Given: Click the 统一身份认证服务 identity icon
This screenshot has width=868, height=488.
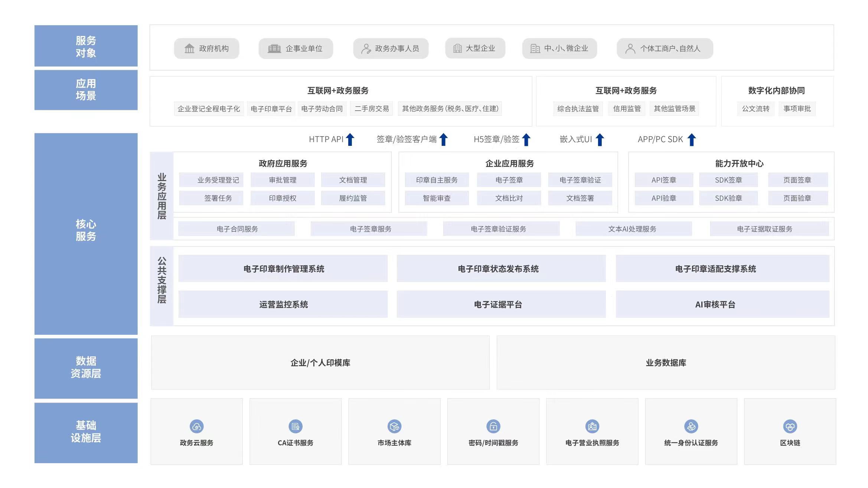Looking at the screenshot, I should pyautogui.click(x=691, y=426).
